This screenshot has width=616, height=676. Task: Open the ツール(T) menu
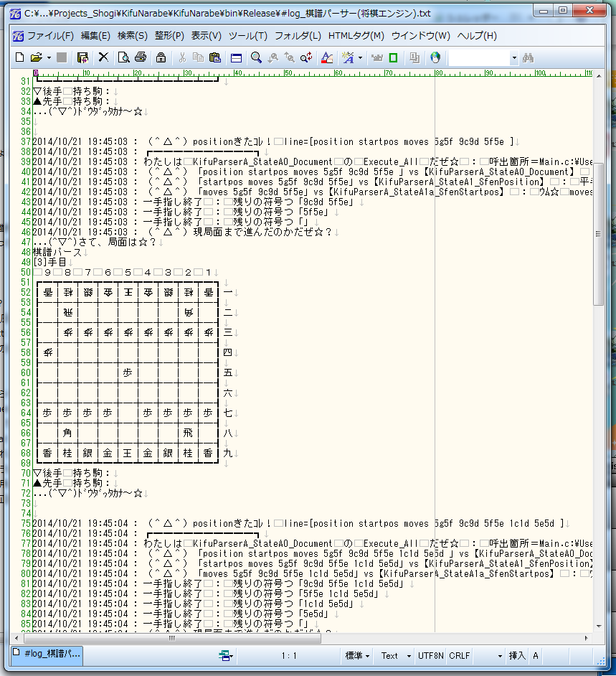(x=247, y=36)
